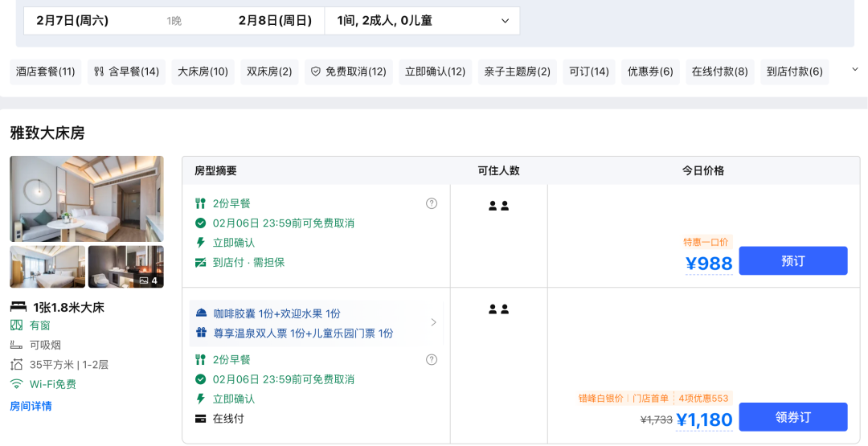868x446 pixels.
Task: Click the ¥1,180 price for details
Action: click(x=705, y=420)
